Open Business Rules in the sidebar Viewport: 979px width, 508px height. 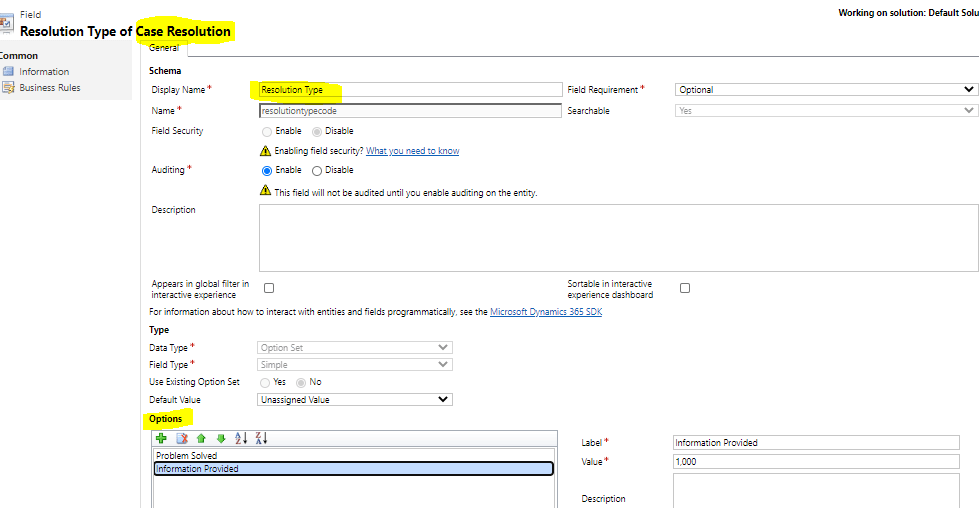pyautogui.click(x=49, y=88)
